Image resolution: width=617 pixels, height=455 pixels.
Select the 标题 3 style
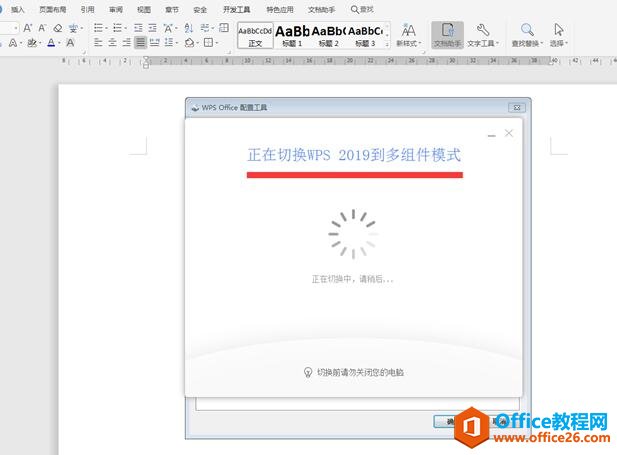(x=365, y=35)
